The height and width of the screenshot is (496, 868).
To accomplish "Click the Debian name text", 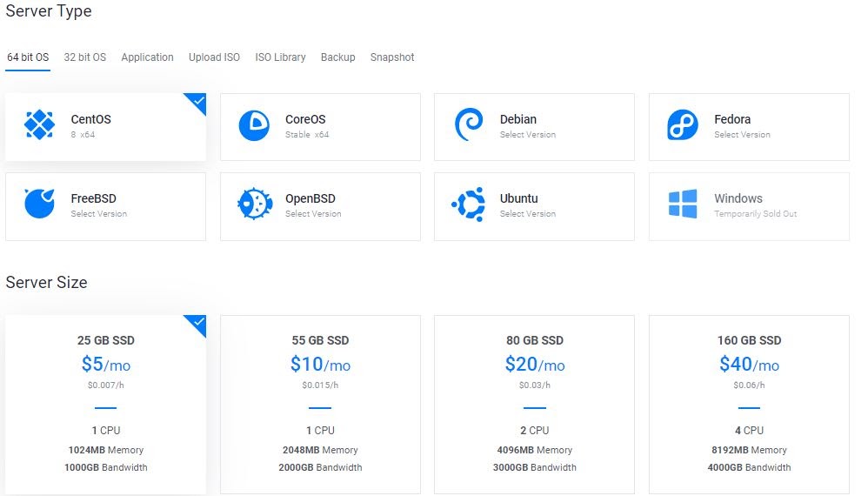I will tap(518, 119).
